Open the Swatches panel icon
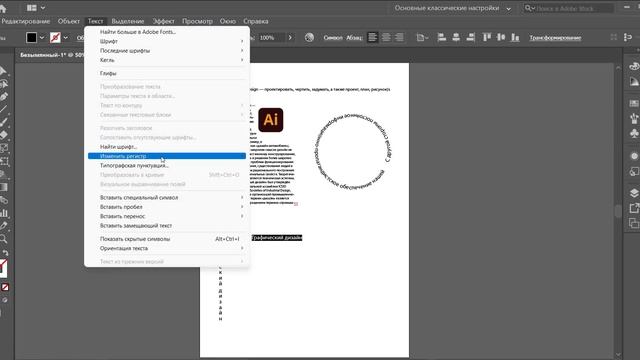 (x=634, y=104)
